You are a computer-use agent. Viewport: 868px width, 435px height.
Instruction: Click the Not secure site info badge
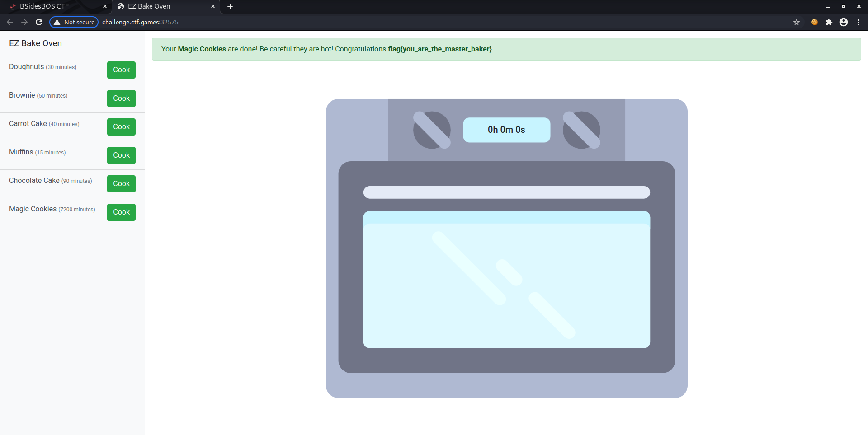pos(74,22)
